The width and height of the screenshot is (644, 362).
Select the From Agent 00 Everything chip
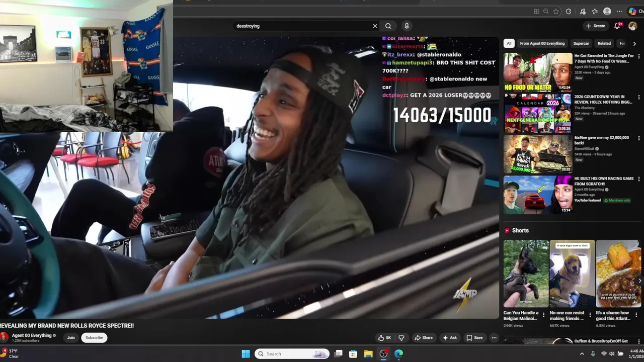(x=542, y=44)
